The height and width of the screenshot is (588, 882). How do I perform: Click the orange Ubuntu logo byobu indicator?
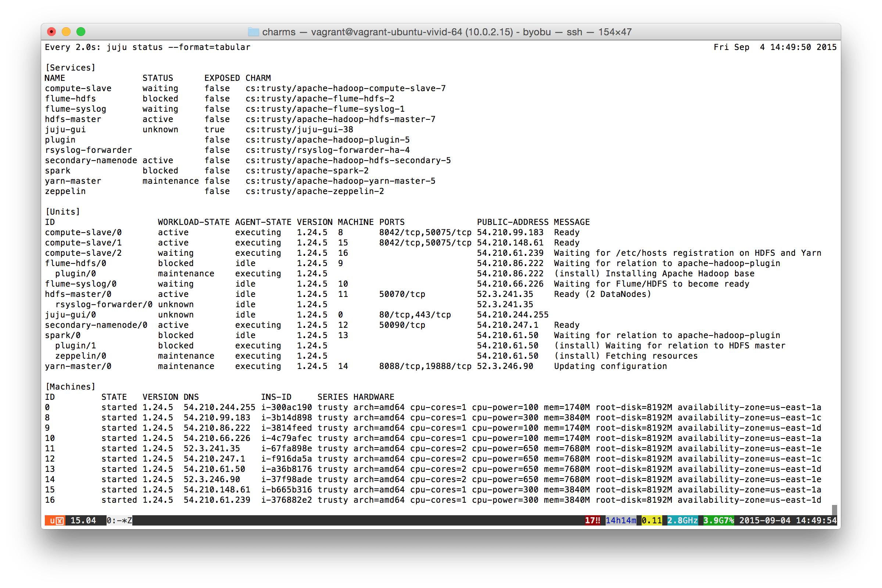55,520
